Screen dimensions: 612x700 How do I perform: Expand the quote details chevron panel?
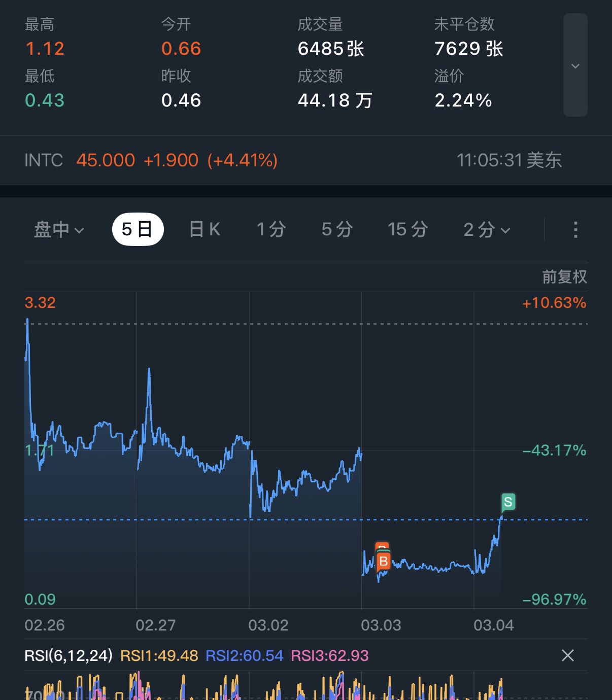point(575,65)
